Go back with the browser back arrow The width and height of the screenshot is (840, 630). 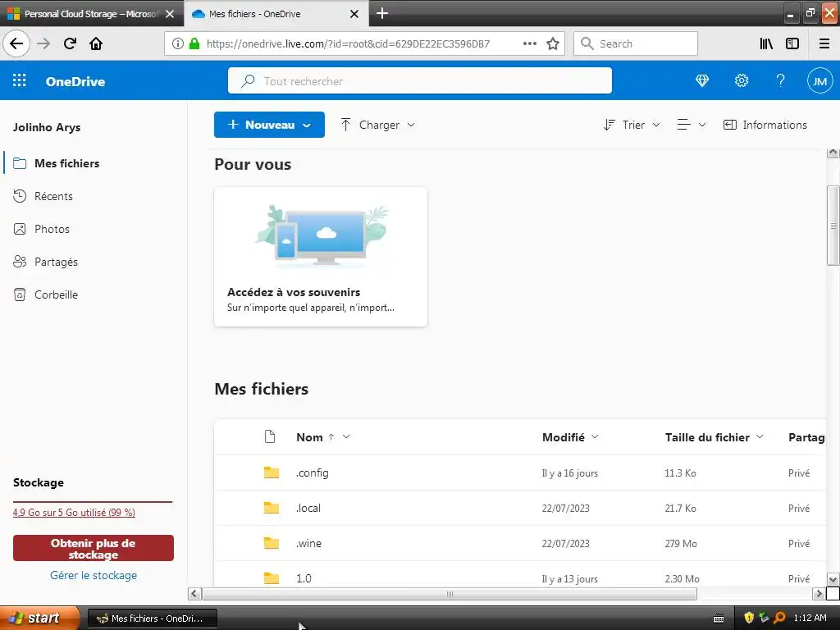[16, 43]
